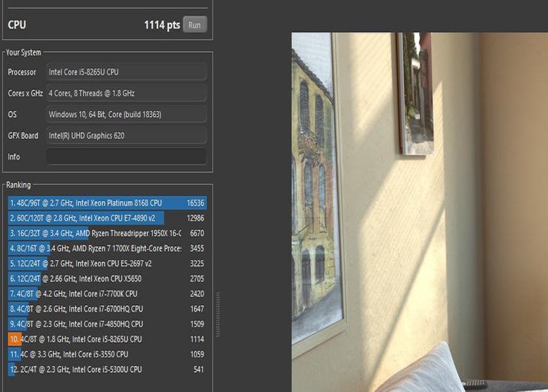This screenshot has height=392, width=548.
Task: Select the Core i7-6700HQ ranking row
Action: 107,309
